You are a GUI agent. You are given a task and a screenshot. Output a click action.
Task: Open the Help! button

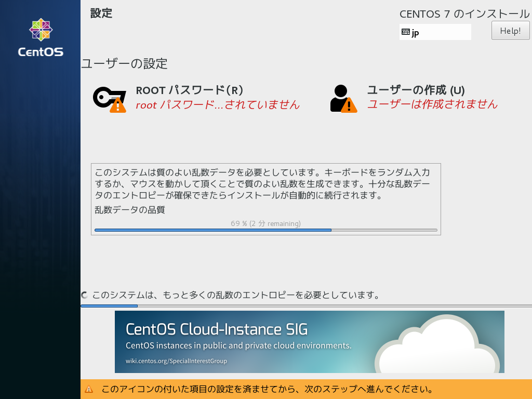[x=510, y=31]
